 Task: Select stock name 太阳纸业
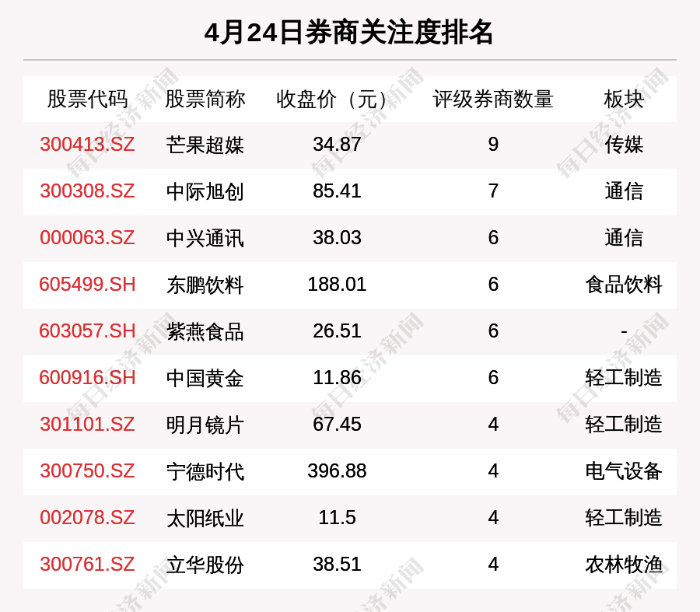pos(205,518)
